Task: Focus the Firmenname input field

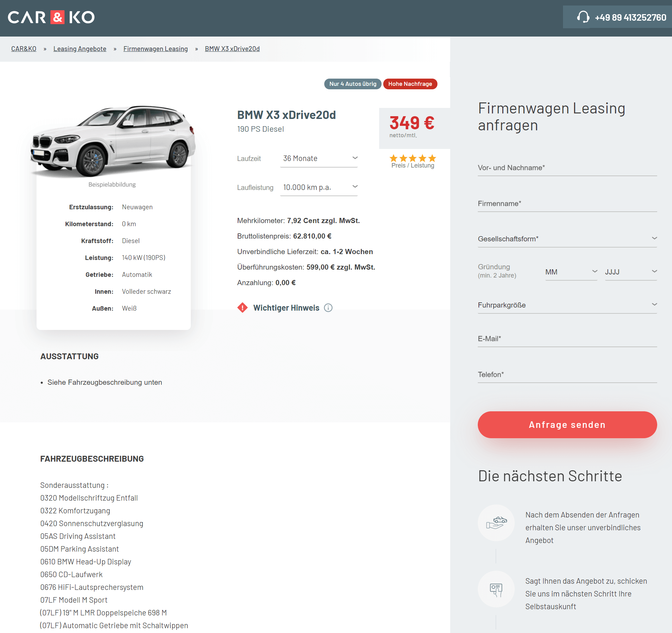Action: (567, 204)
